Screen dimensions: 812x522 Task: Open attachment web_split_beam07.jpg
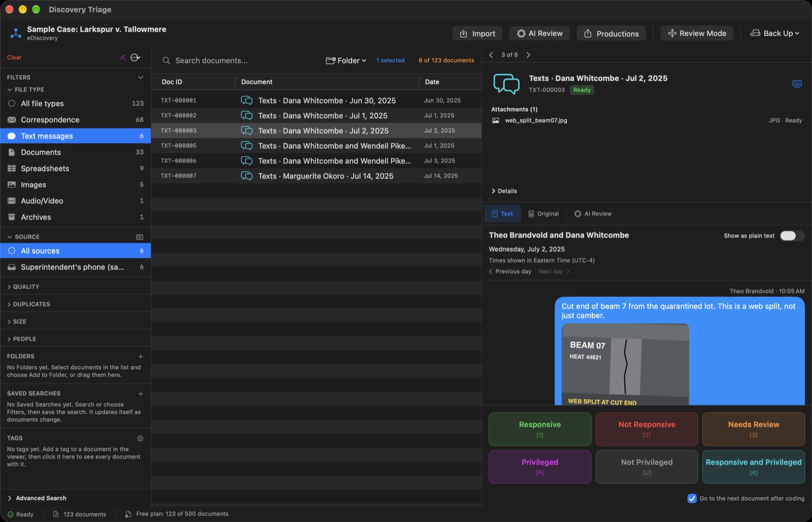[x=536, y=120]
